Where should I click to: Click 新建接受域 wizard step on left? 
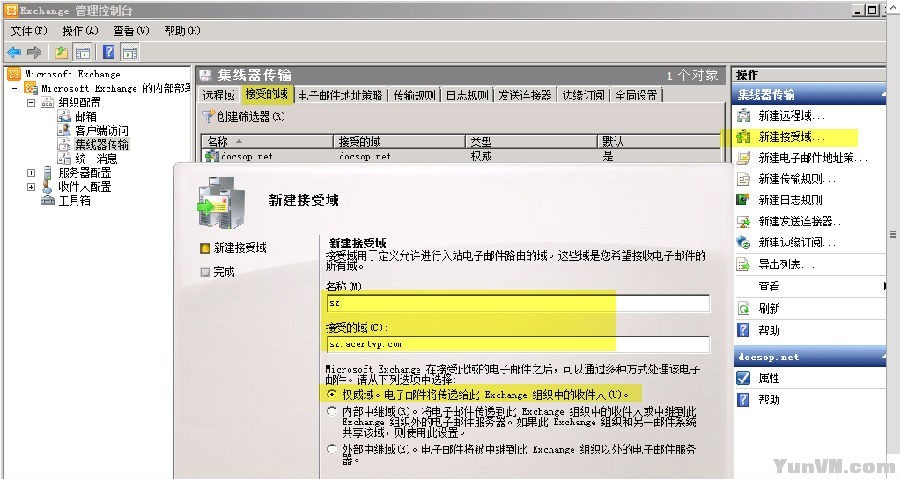pos(240,247)
